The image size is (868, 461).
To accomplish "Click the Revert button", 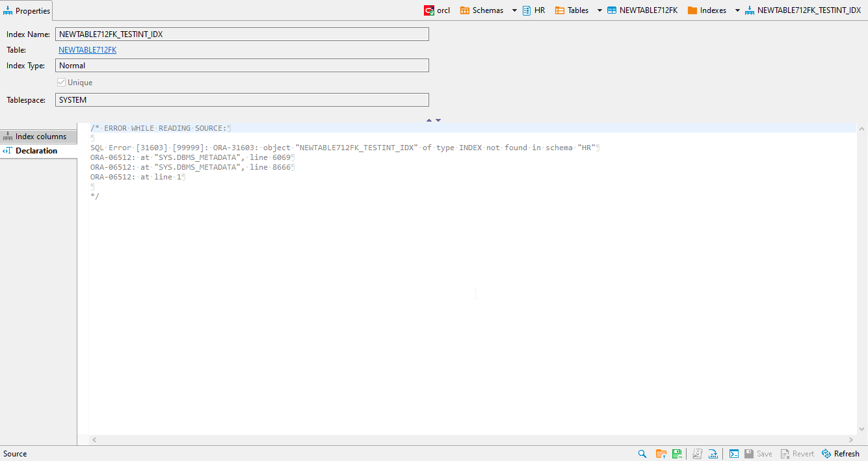I will pos(797,453).
